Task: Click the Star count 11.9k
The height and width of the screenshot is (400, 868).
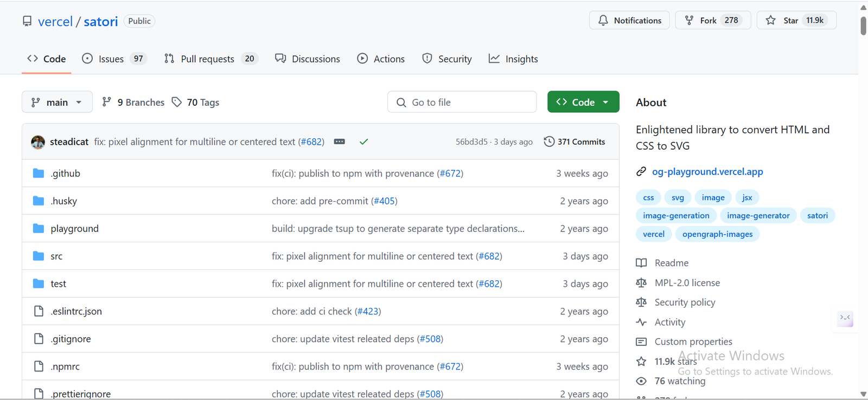Action: pos(815,20)
